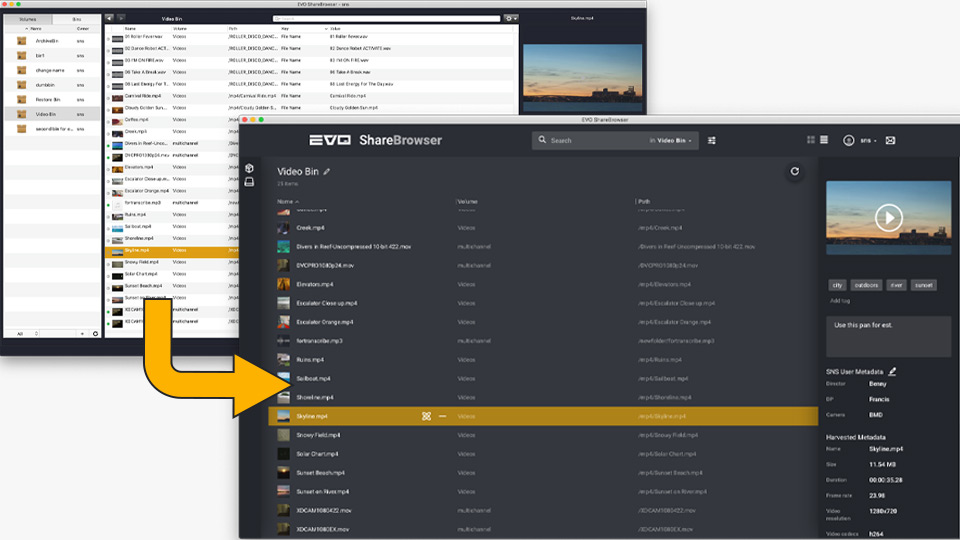Open the sns account dropdown
Image resolution: width=960 pixels, height=540 pixels.
[x=868, y=140]
